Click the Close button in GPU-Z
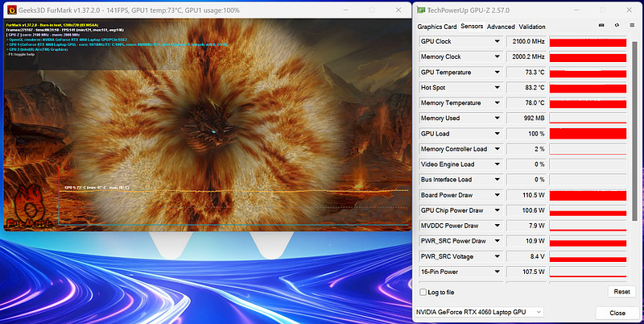 [x=617, y=313]
